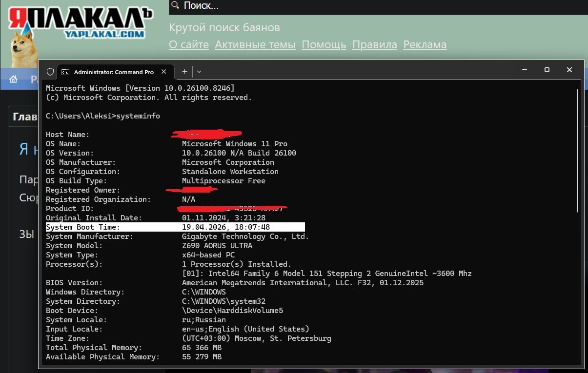The height and width of the screenshot is (373, 588).
Task: Close the Command Prompt tab
Action: click(164, 71)
